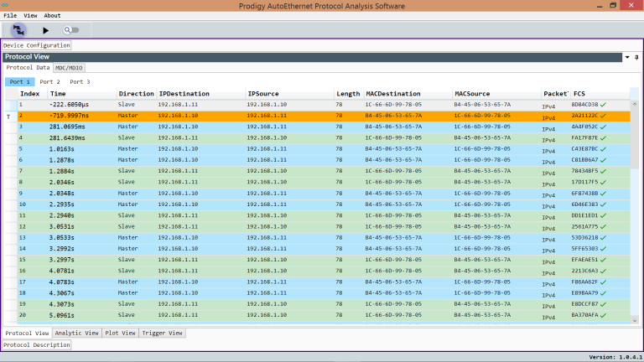Sort by the Direction column header
This screenshot has height=362, width=644.
coord(137,94)
